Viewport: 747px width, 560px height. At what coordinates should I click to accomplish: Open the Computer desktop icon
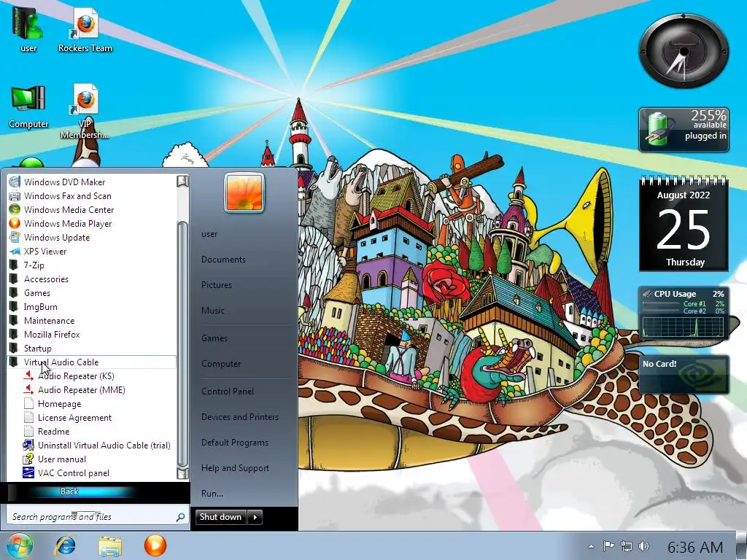pos(28,106)
